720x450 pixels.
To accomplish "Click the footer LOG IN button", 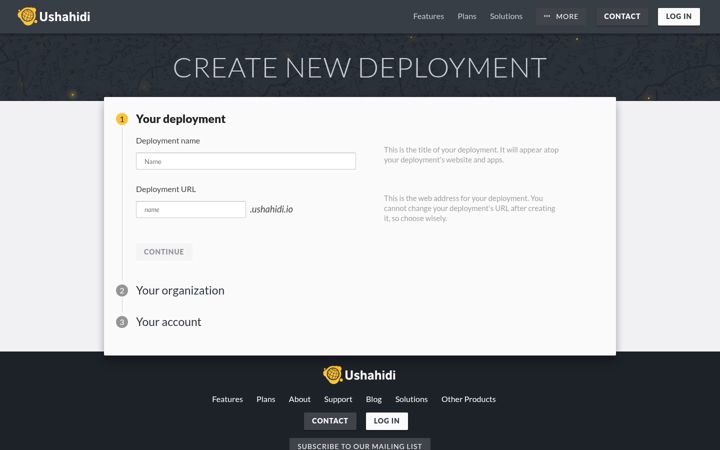I will tap(387, 421).
